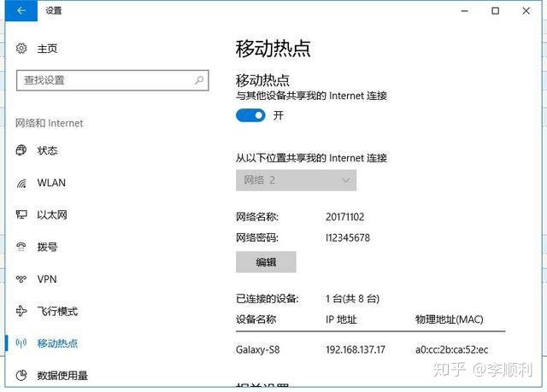Expand the 网络 2 sharing dropdown

pos(296,180)
